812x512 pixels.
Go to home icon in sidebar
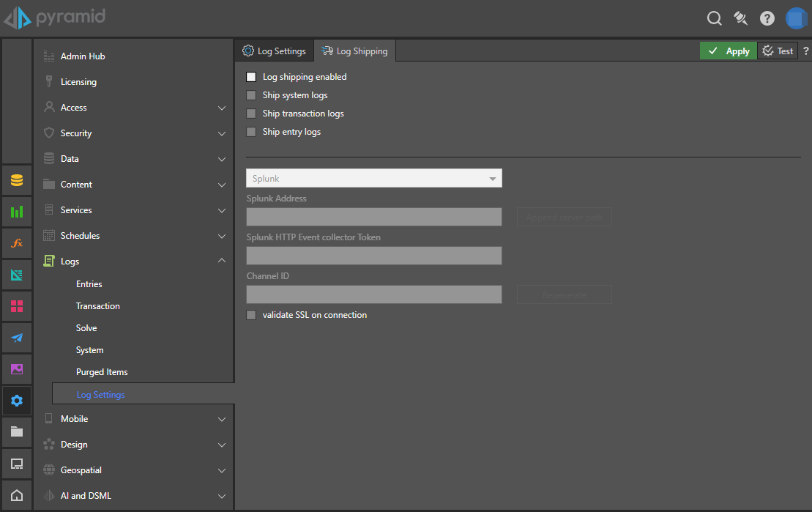point(17,495)
